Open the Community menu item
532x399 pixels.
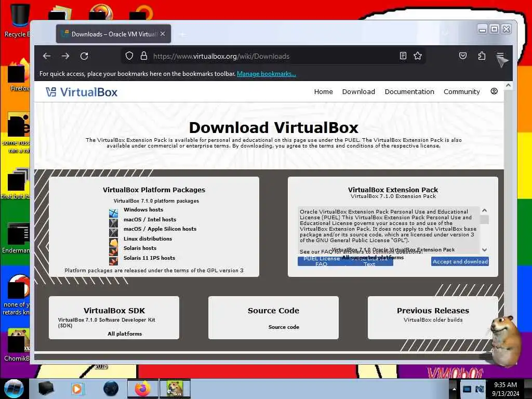pyautogui.click(x=461, y=91)
